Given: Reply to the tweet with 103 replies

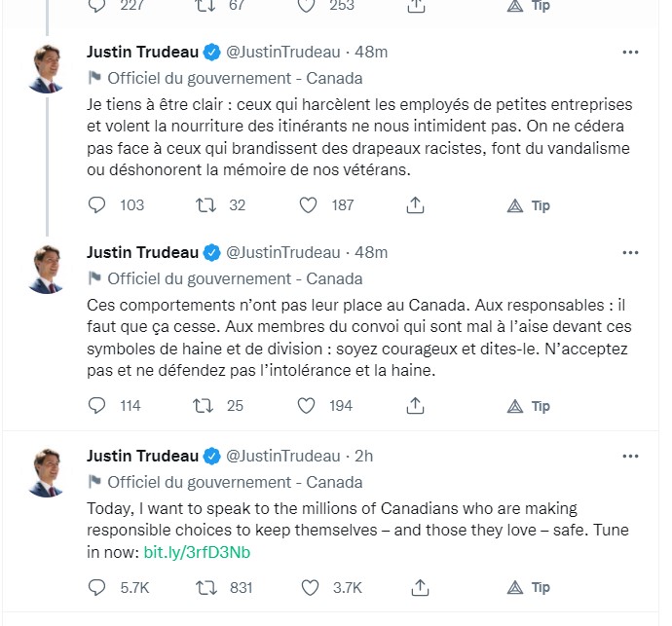Looking at the screenshot, I should 96,205.
